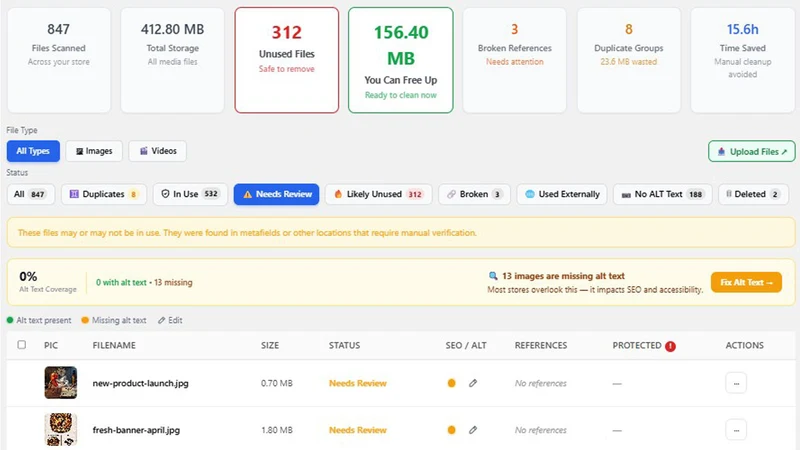Show Deleted files, 2
The width and height of the screenshot is (800, 450).
753,194
